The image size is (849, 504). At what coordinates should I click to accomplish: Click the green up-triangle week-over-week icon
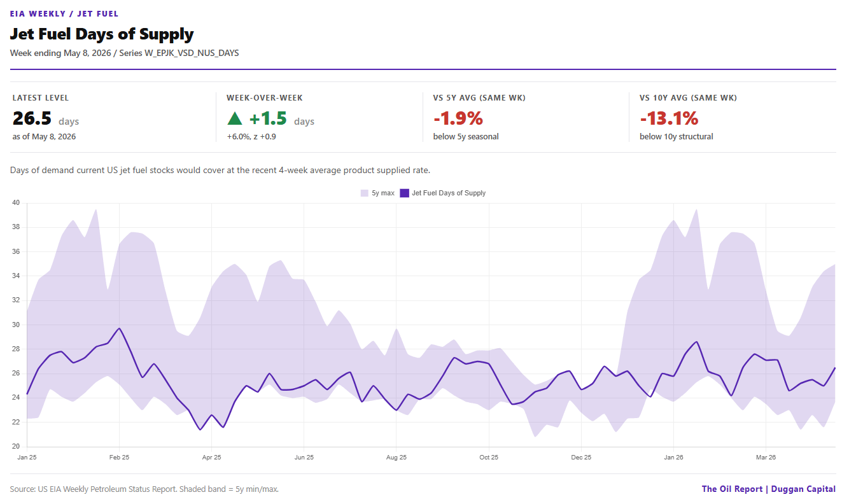tap(235, 118)
